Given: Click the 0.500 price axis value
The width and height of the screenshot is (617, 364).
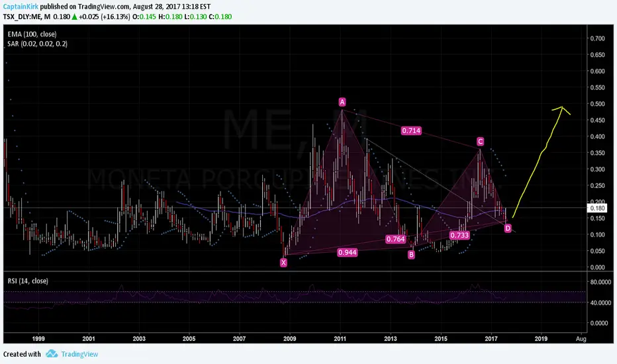Looking at the screenshot, I should click(597, 104).
